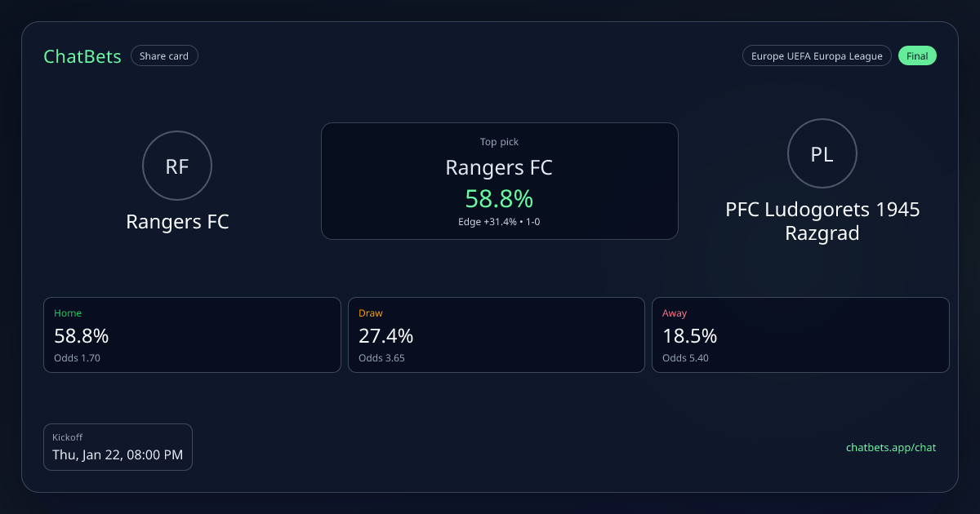Viewport: 980px width, 514px height.
Task: Select the Away odds card
Action: [x=800, y=335]
